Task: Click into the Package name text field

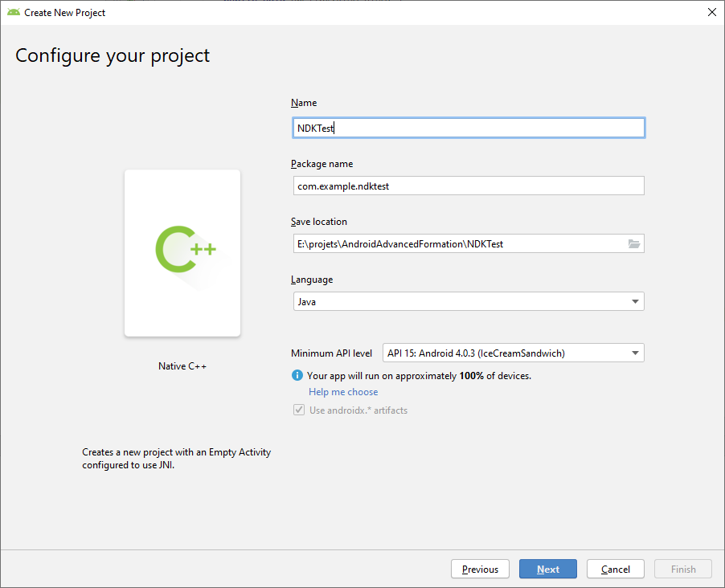Action: (x=467, y=186)
